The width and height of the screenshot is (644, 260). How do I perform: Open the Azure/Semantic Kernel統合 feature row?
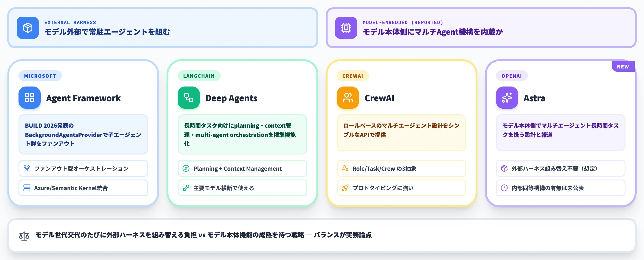83,188
